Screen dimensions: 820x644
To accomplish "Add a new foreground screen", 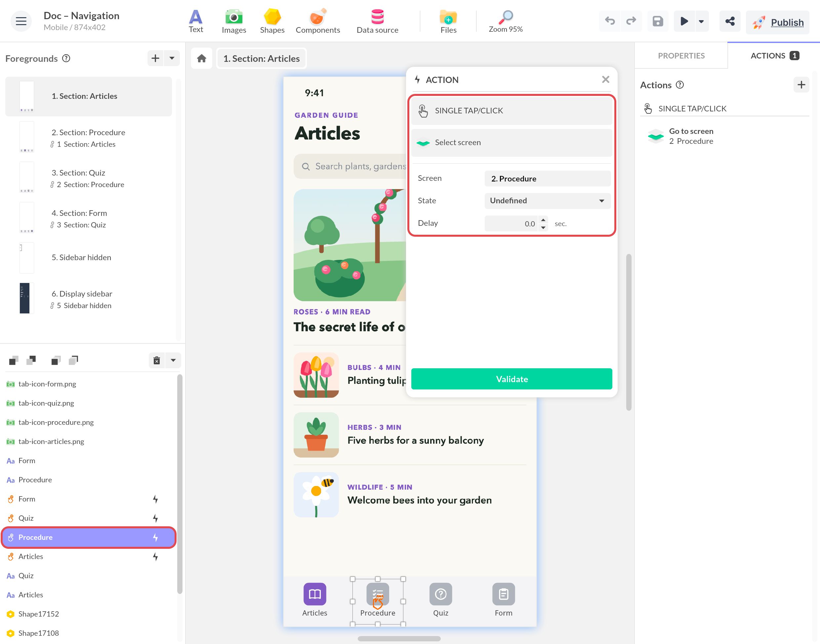I will (155, 58).
